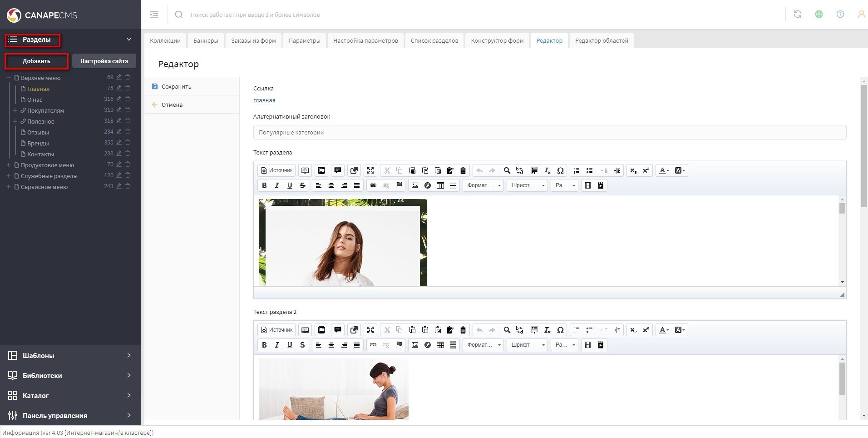This screenshot has width=868, height=438.
Task: Click the globe icon in top header
Action: click(819, 15)
